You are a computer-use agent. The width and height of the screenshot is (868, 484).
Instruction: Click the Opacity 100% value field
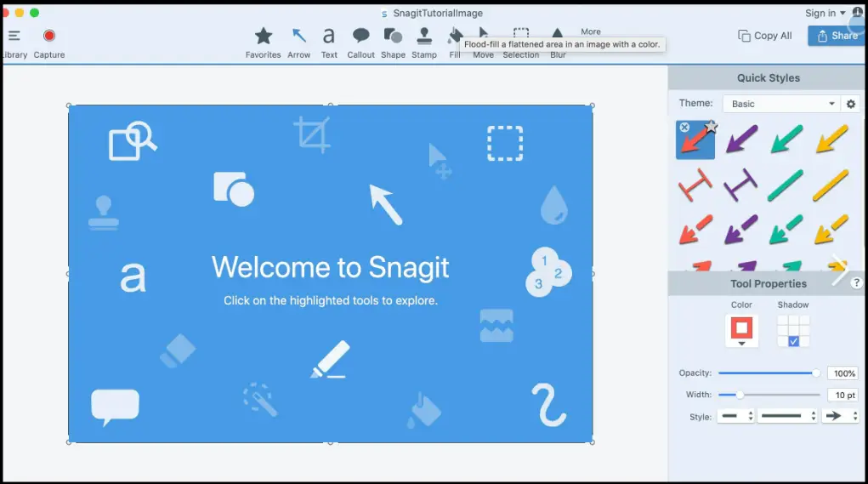click(842, 373)
